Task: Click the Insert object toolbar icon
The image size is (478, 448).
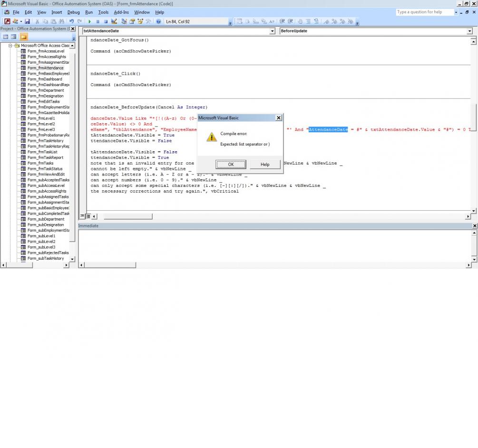Action: tap(15, 21)
